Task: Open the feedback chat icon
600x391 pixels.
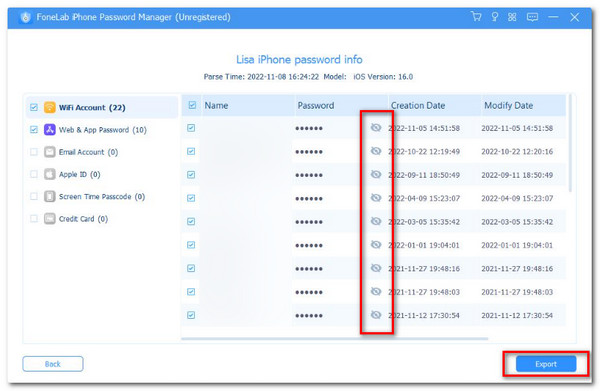Action: click(532, 17)
